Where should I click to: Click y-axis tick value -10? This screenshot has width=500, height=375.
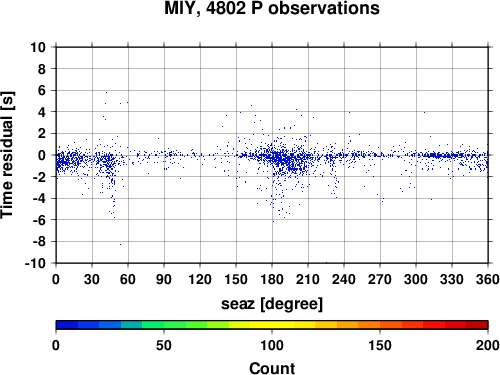tap(35, 263)
